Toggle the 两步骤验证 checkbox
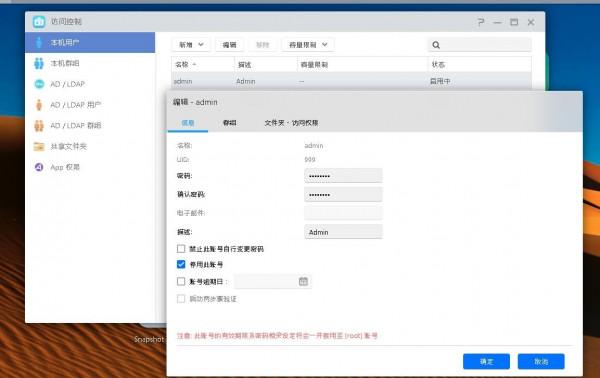Image resolution: width=600 pixels, height=378 pixels. click(x=181, y=299)
